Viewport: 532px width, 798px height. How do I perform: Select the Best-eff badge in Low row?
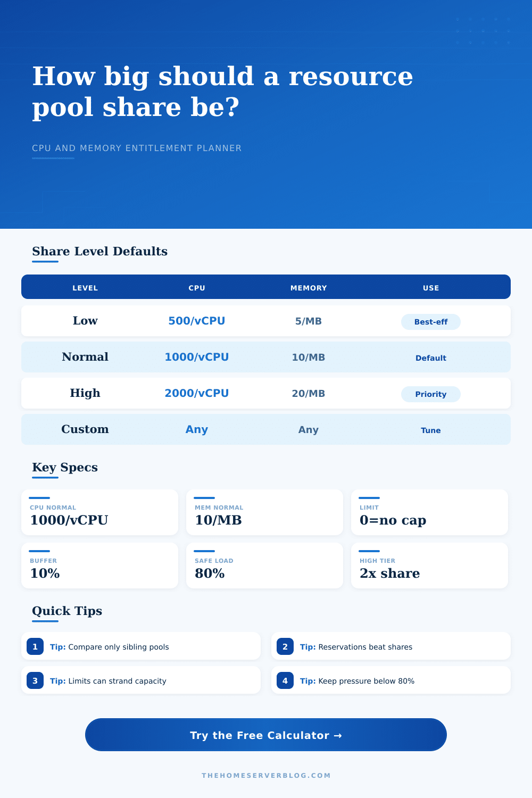pos(431,322)
